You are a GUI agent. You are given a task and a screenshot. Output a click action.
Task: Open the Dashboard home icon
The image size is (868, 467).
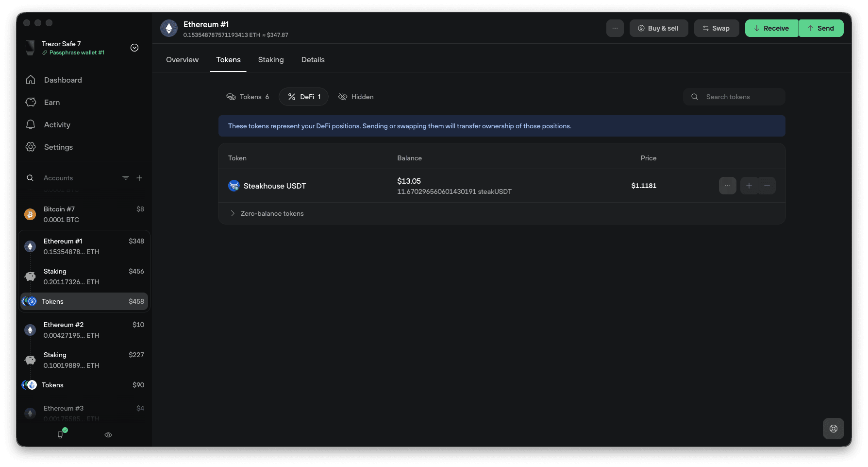[x=31, y=80]
